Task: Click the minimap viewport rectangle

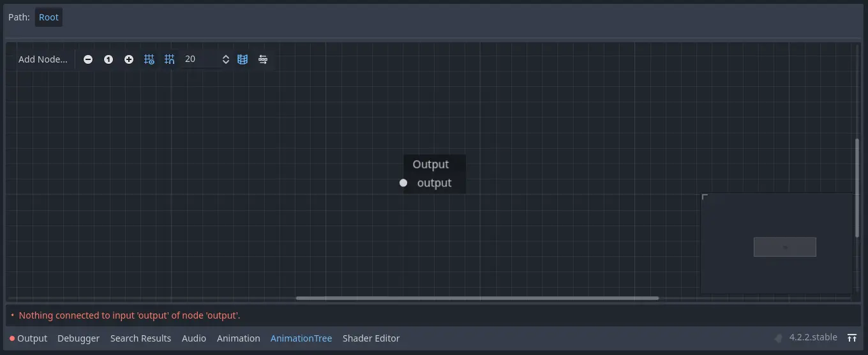Action: pyautogui.click(x=784, y=247)
